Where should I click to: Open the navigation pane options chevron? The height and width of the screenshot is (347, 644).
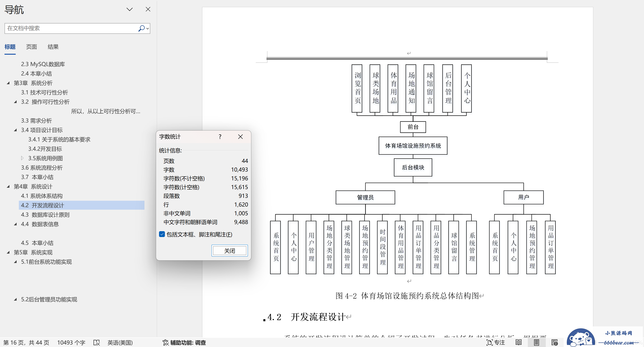click(129, 9)
